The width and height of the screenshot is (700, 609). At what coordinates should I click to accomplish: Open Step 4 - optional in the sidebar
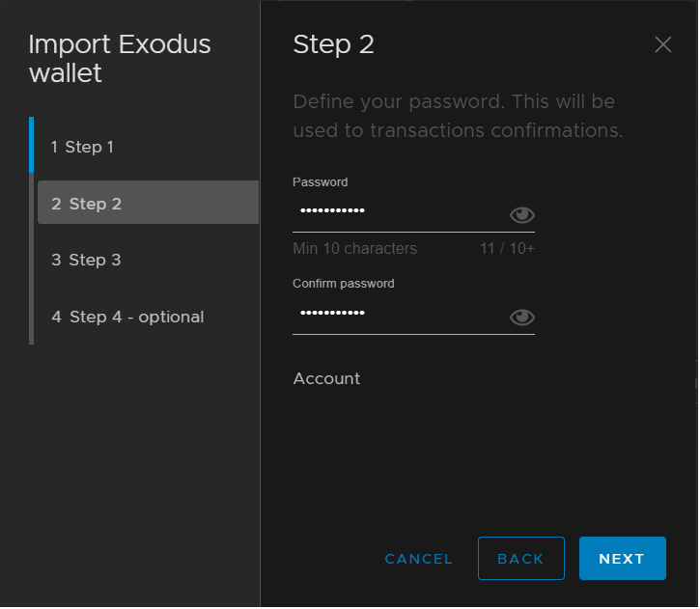coord(127,318)
